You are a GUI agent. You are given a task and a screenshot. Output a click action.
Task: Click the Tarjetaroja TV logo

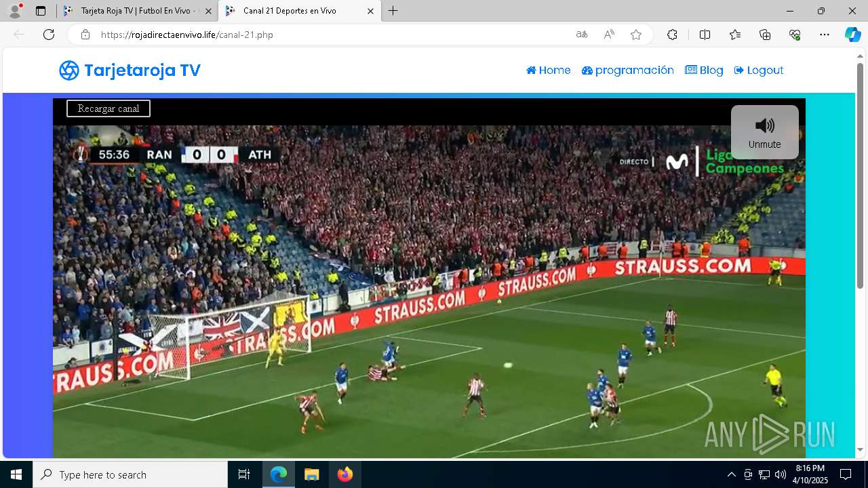pos(130,70)
